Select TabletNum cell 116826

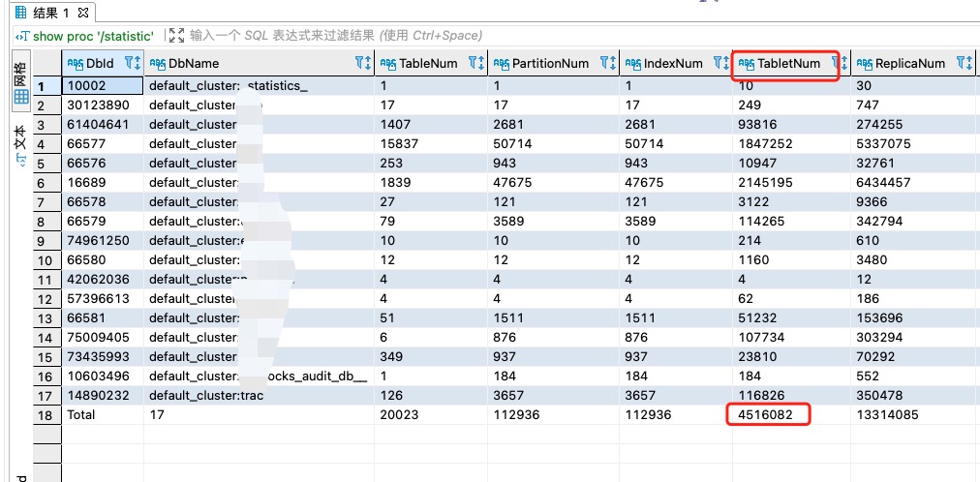792,395
